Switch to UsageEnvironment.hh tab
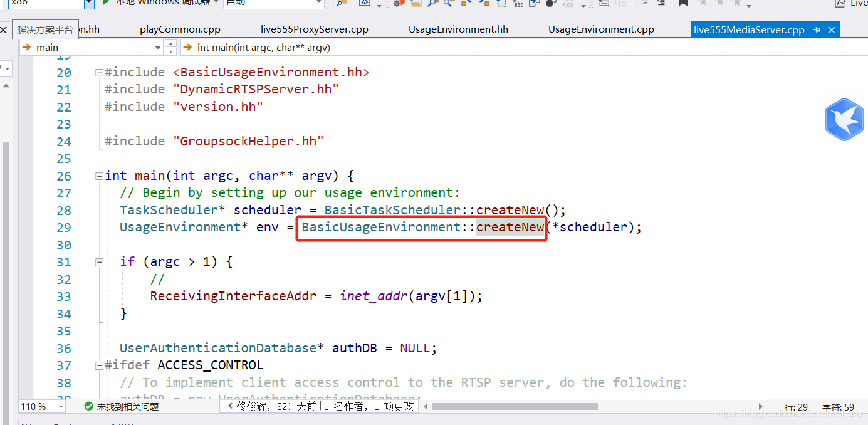868x425 pixels. coord(458,29)
